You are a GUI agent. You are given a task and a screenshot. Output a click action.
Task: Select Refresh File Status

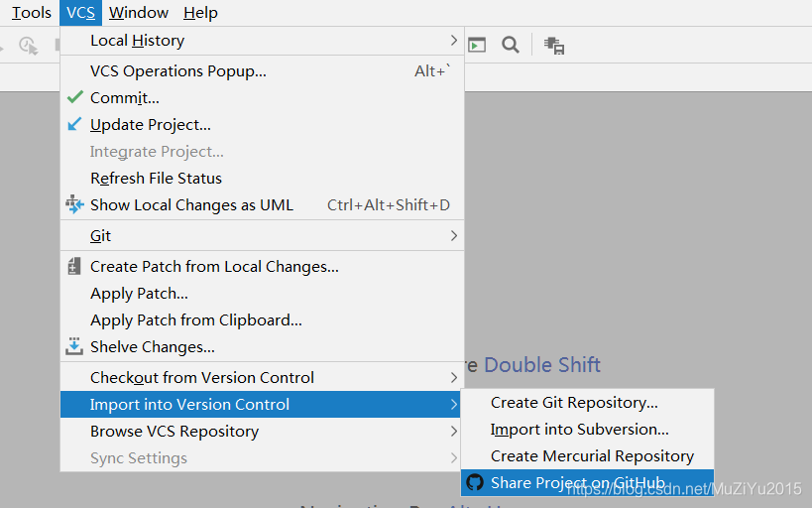point(262,179)
